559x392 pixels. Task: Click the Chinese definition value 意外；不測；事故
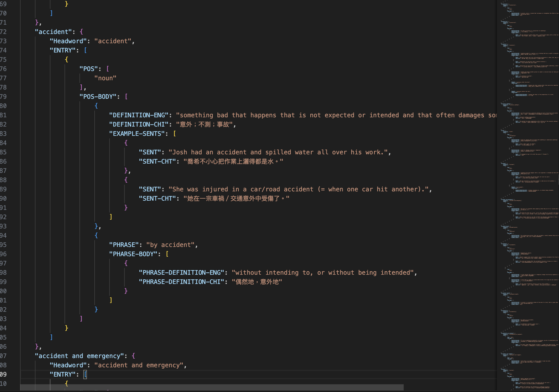pos(204,124)
